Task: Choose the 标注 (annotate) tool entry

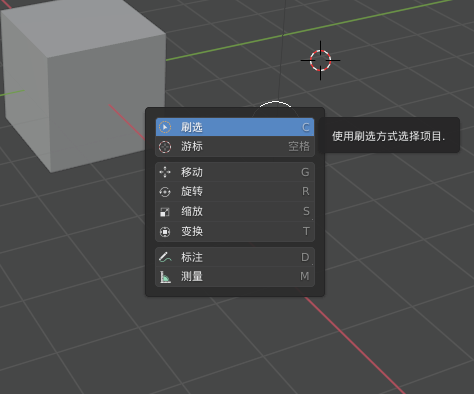Action: 235,257
